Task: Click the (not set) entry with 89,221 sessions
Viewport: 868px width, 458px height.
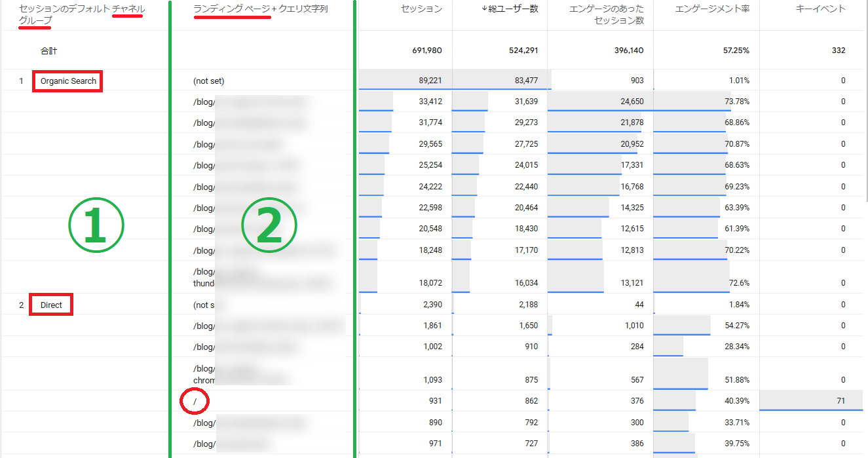Action: point(209,81)
